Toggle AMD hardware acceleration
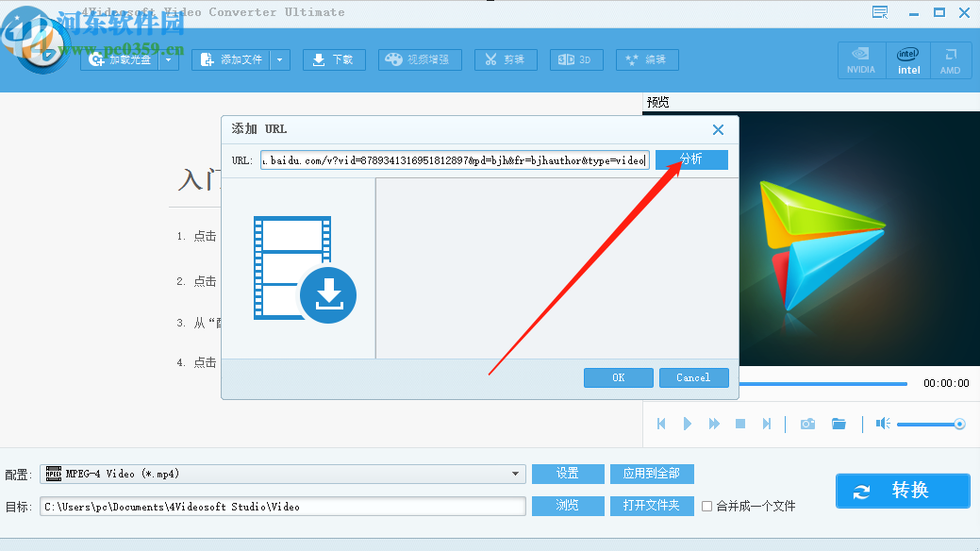The width and height of the screenshot is (980, 551). click(x=951, y=60)
